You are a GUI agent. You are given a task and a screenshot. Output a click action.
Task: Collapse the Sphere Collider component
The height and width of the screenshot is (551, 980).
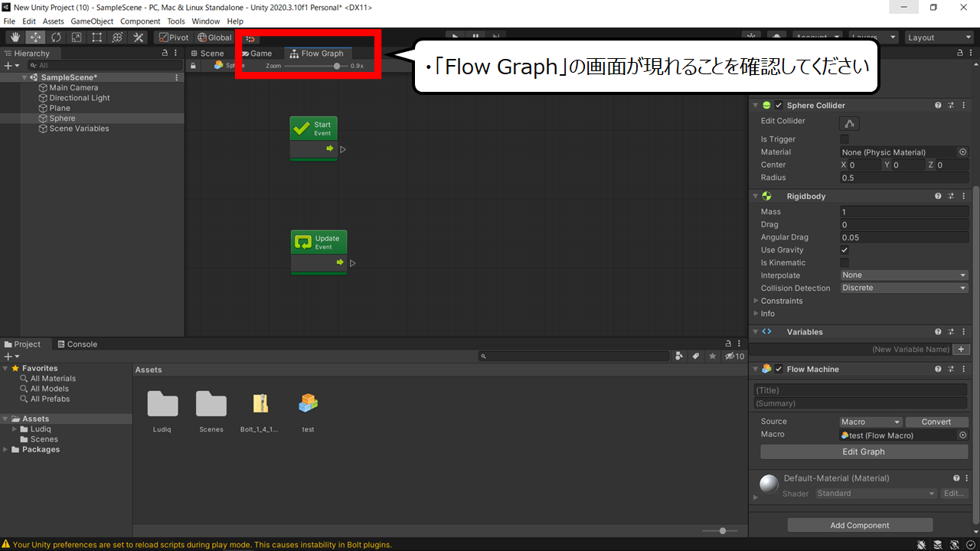pos(756,106)
